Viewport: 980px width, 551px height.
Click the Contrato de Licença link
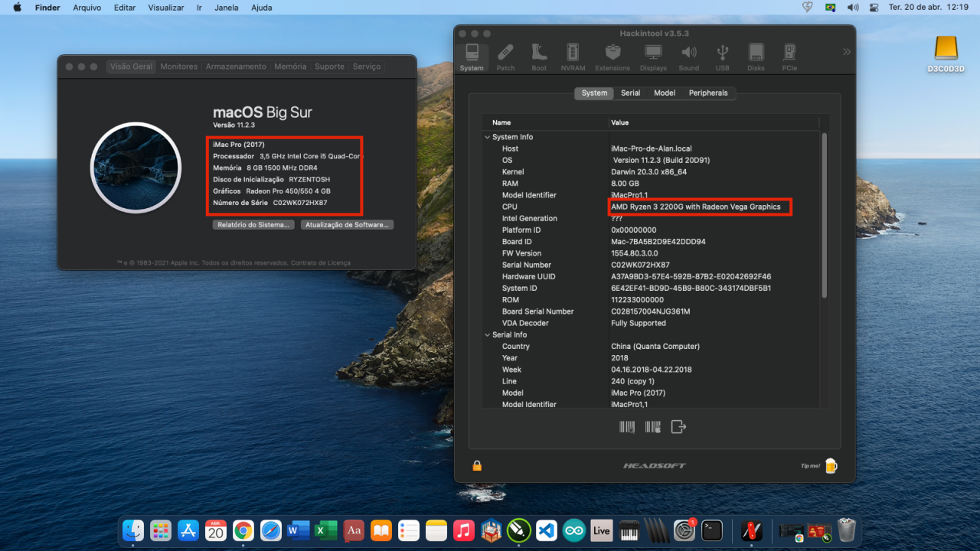coord(321,262)
